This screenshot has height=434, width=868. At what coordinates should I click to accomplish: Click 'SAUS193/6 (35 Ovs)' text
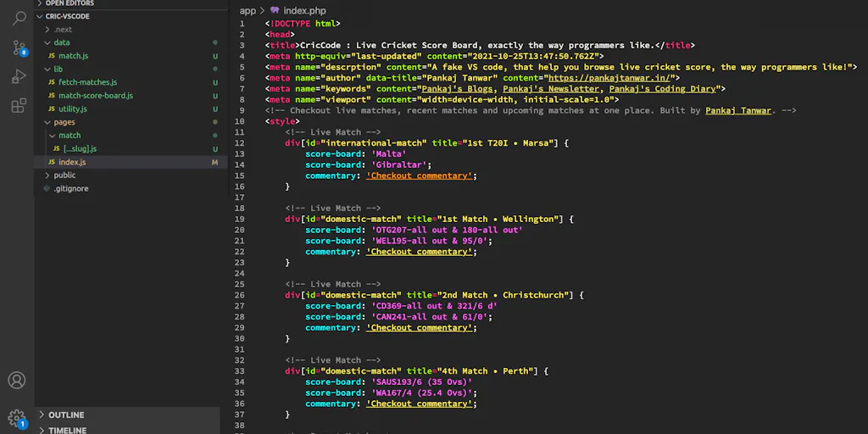(421, 382)
